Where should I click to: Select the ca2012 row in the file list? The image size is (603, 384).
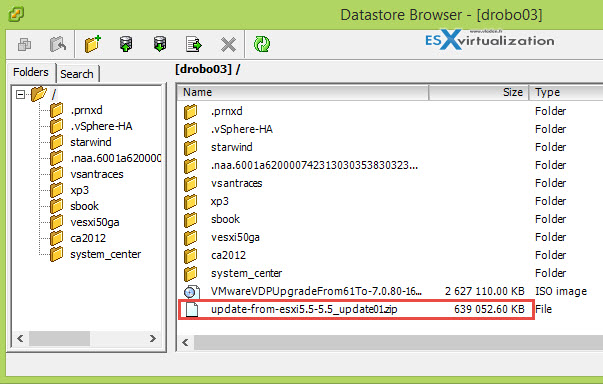click(390, 256)
